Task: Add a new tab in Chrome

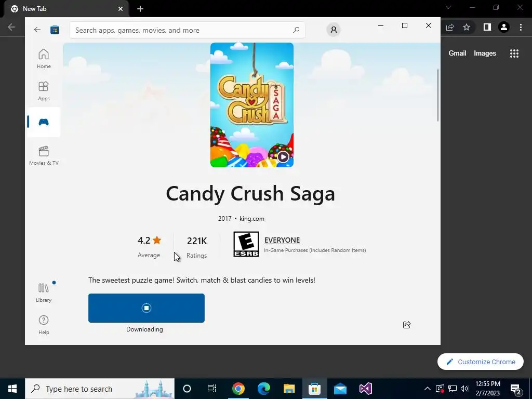Action: click(140, 9)
